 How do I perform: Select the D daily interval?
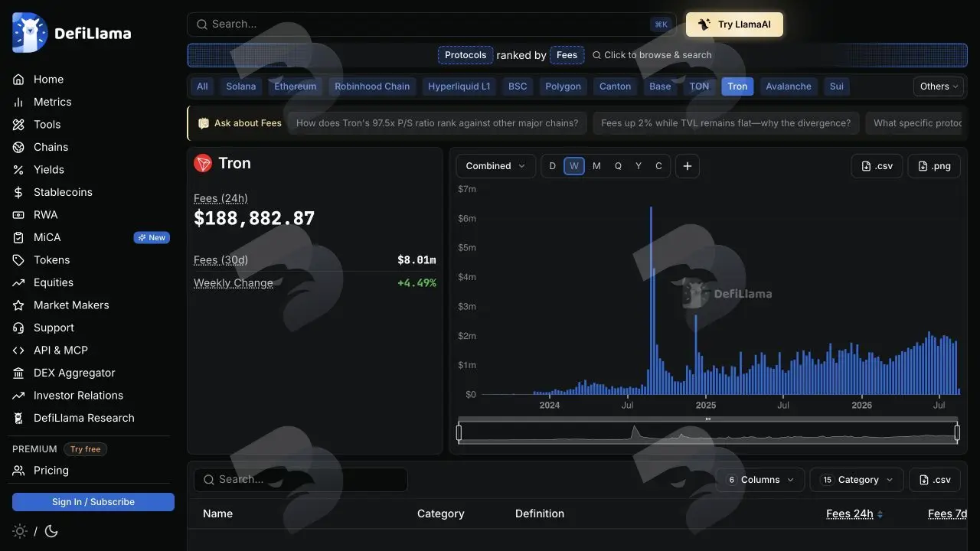[553, 166]
